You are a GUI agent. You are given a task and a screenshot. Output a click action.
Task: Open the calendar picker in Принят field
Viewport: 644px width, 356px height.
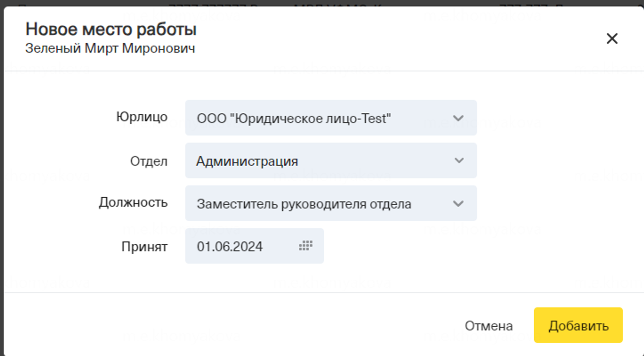tap(306, 246)
